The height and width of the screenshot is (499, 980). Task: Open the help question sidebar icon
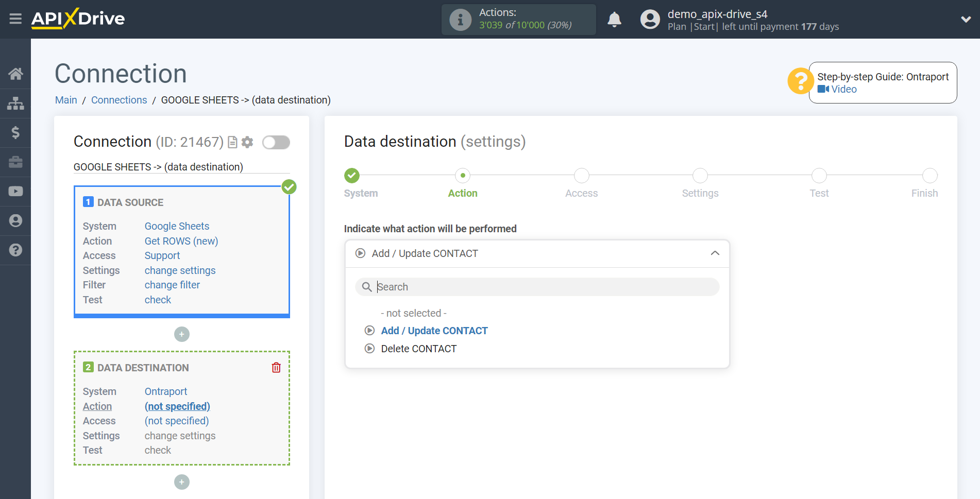[x=15, y=250]
